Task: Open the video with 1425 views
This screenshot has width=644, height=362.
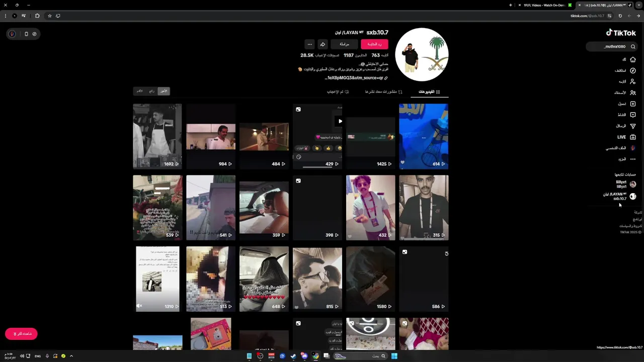Action: tap(371, 136)
